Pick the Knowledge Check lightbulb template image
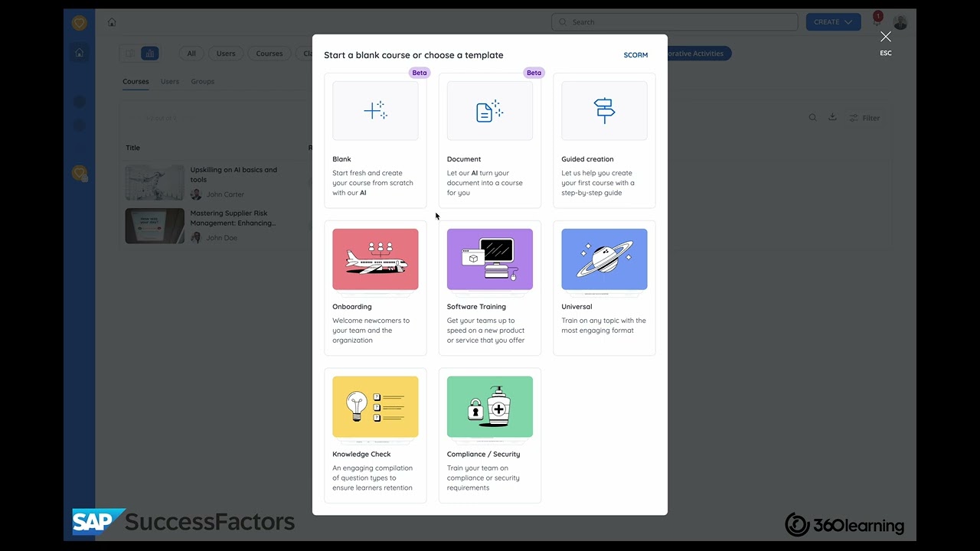980x551 pixels. coord(375,407)
